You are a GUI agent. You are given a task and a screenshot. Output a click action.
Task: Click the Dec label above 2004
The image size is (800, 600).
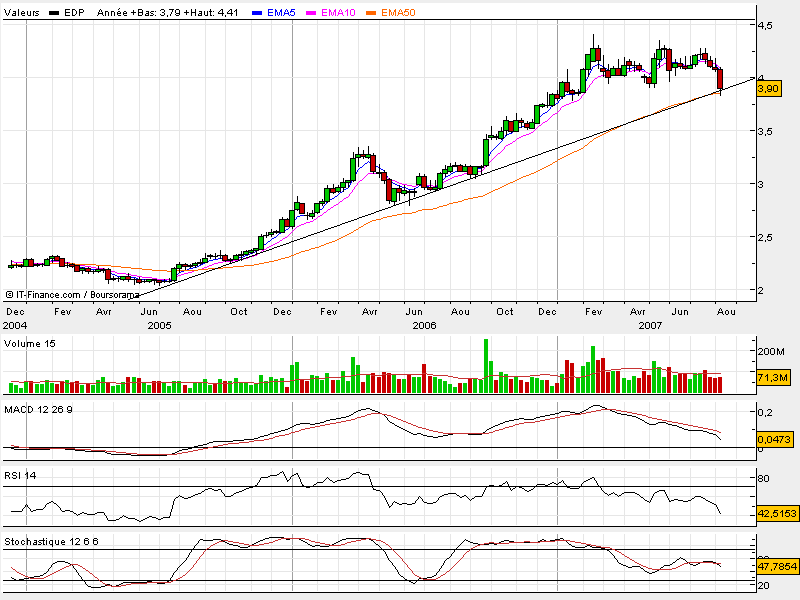(x=15, y=312)
